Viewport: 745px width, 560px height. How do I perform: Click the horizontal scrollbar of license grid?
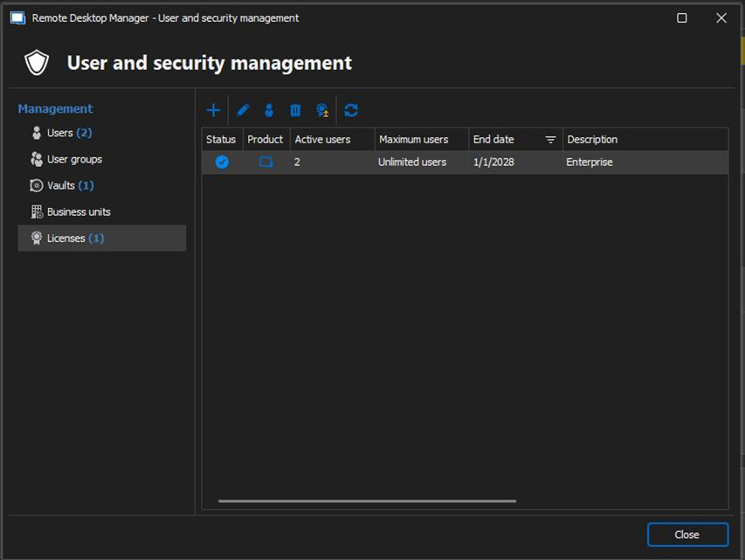(x=368, y=501)
